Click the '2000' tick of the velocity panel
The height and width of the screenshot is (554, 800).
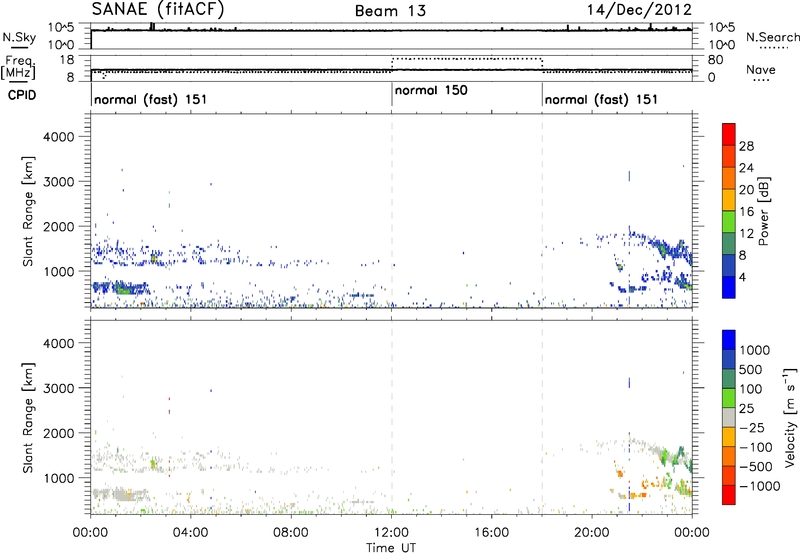click(59, 433)
